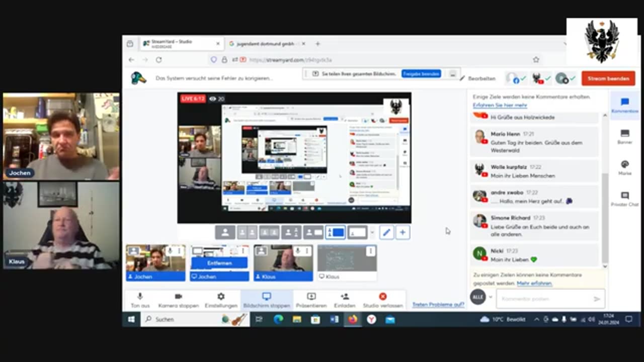Open the Privater Chat sidebar panel
Image resolution: width=644 pixels, height=362 pixels.
point(625,199)
